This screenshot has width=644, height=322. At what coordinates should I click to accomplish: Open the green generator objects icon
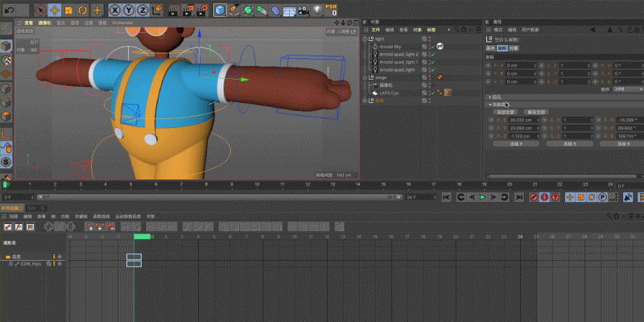[x=248, y=10]
